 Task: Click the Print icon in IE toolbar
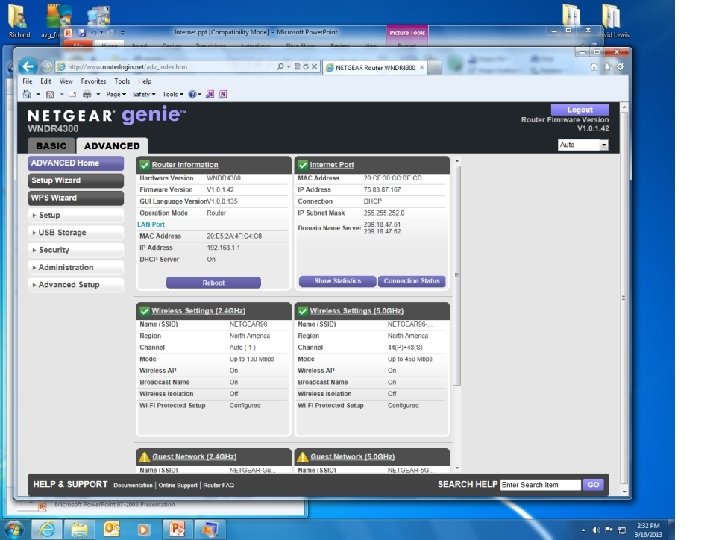87,95
